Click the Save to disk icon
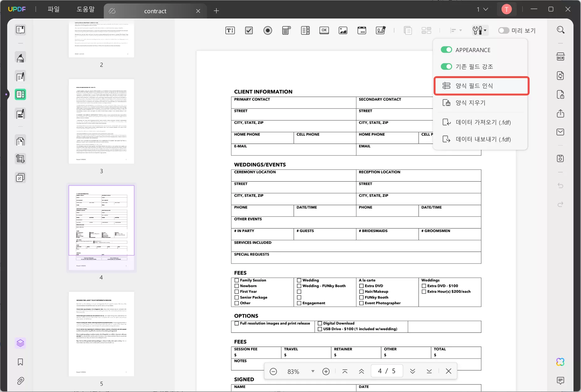 [560, 158]
